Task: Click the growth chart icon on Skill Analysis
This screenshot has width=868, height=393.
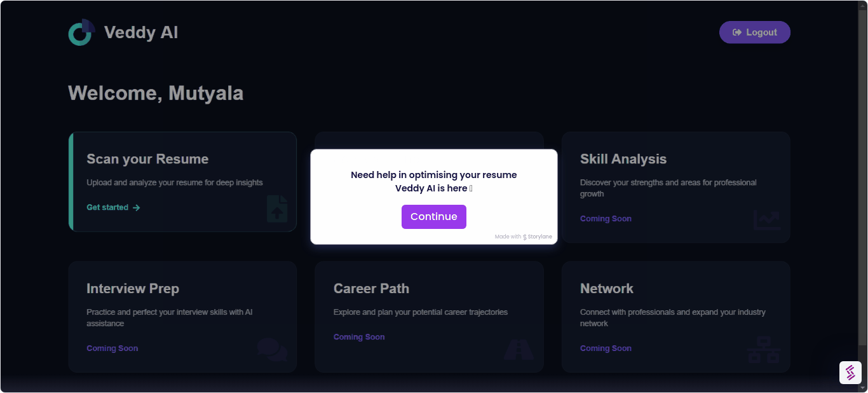Action: (x=767, y=221)
